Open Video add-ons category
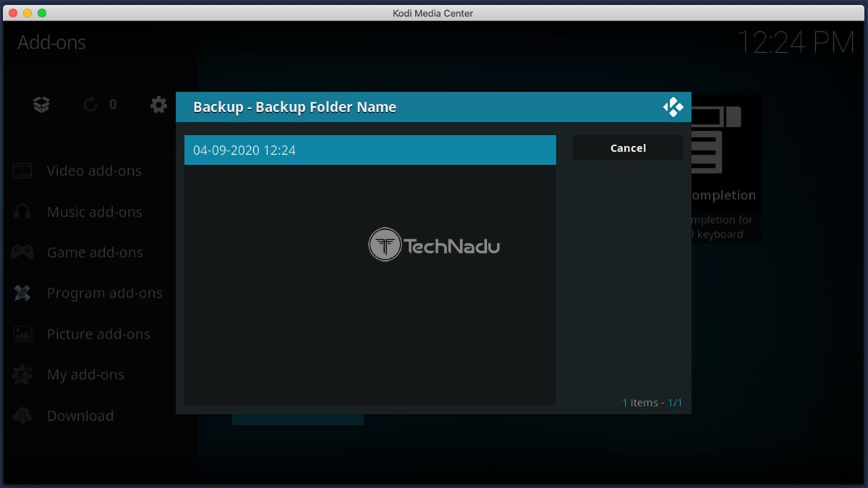 (x=94, y=171)
